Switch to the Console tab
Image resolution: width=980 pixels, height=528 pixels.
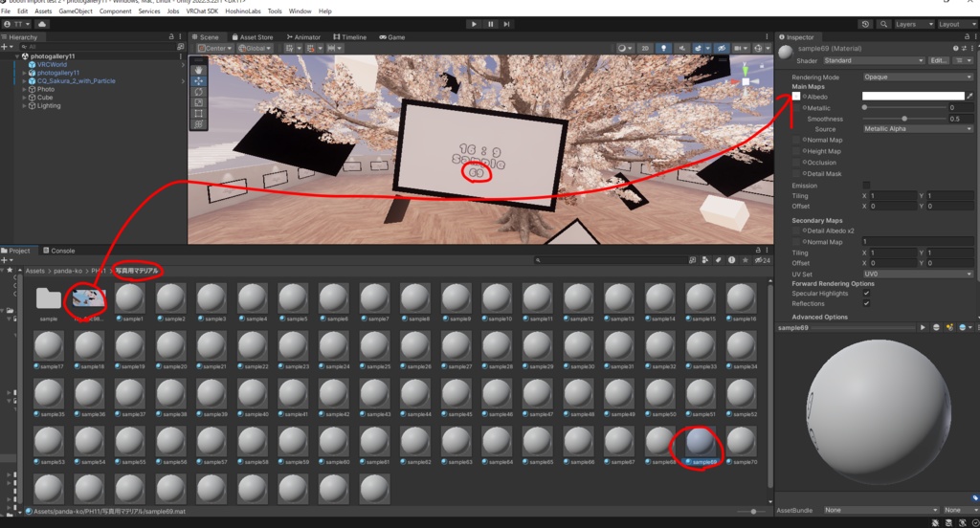(58, 251)
